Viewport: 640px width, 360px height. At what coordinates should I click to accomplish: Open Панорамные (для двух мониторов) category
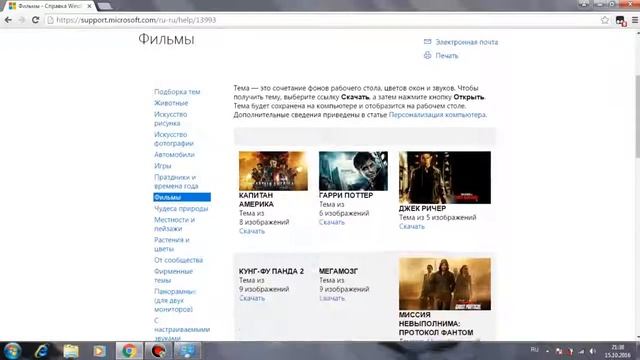[x=175, y=300]
